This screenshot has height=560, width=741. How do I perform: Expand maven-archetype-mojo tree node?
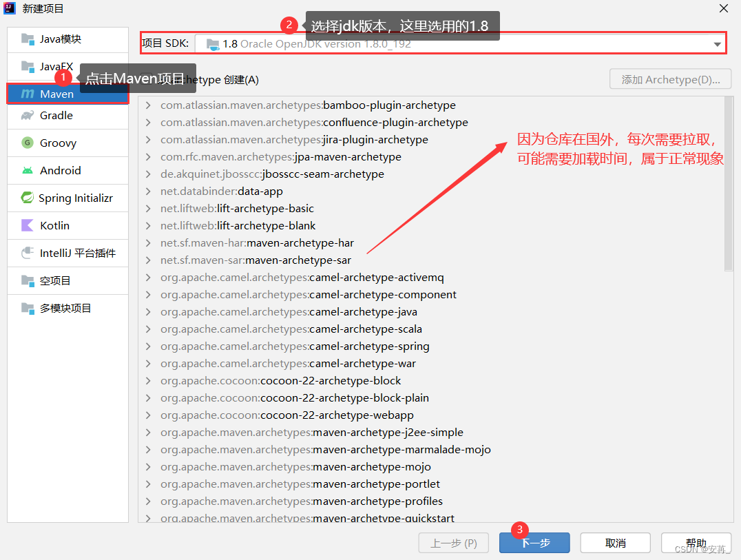click(148, 467)
